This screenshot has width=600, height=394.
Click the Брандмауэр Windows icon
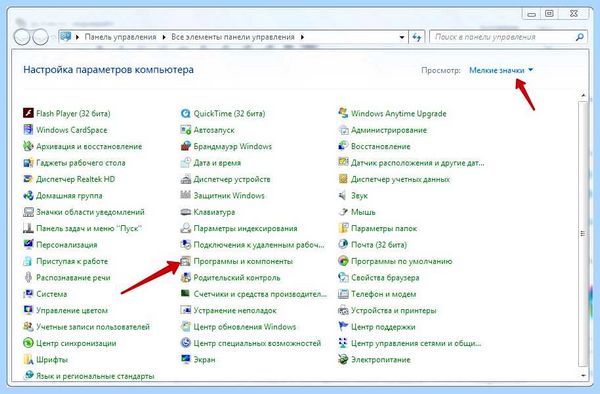186,146
